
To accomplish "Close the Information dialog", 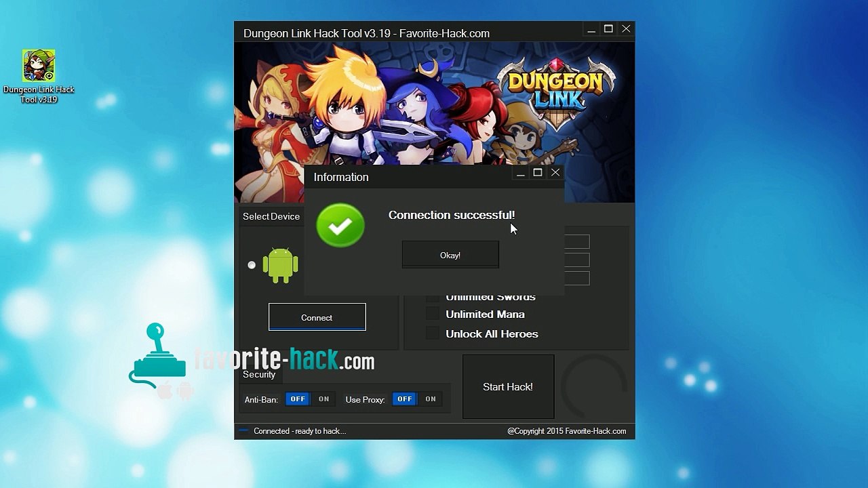I will (x=555, y=173).
